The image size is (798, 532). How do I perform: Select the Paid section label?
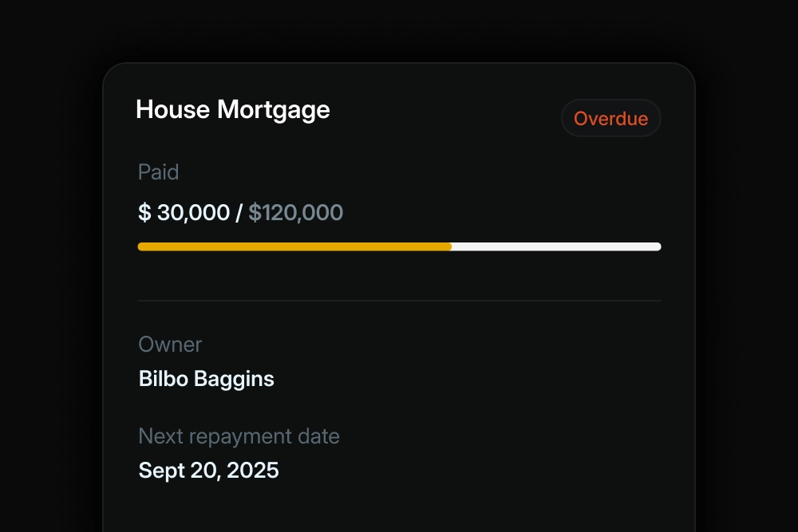tap(158, 171)
